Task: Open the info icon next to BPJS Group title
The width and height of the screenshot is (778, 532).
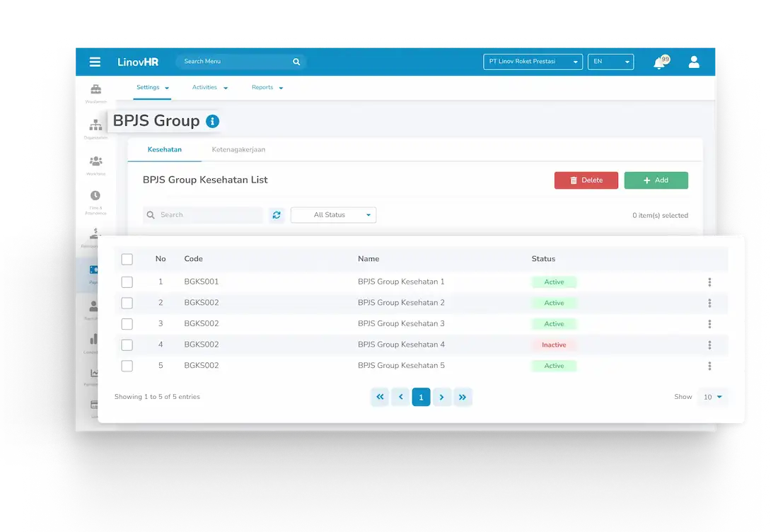Action: 212,121
